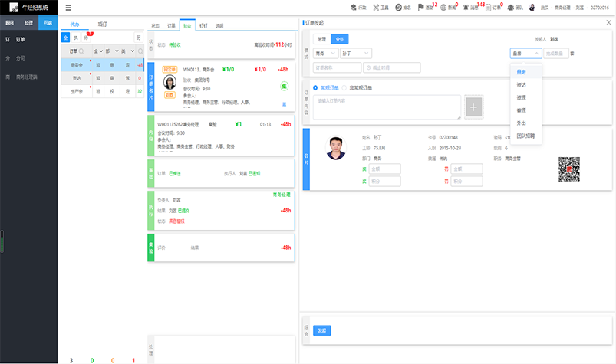
Task: Toggle the 管理 mode button
Action: click(321, 38)
